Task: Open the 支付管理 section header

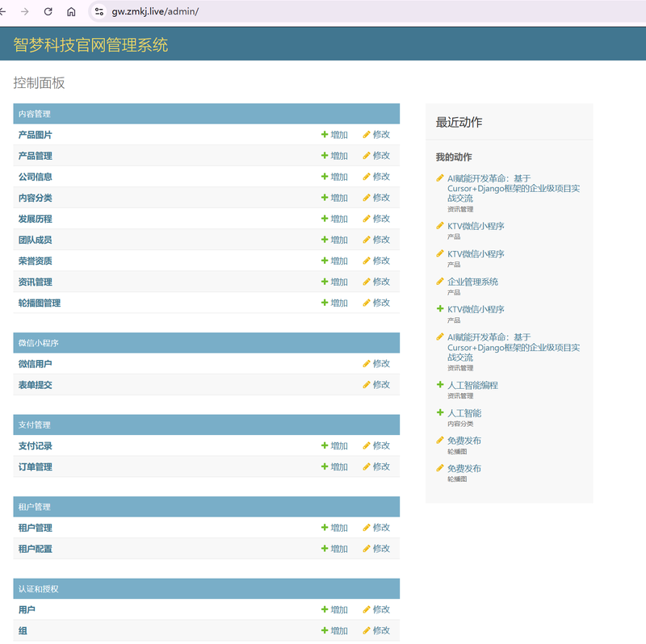Action: pos(35,425)
